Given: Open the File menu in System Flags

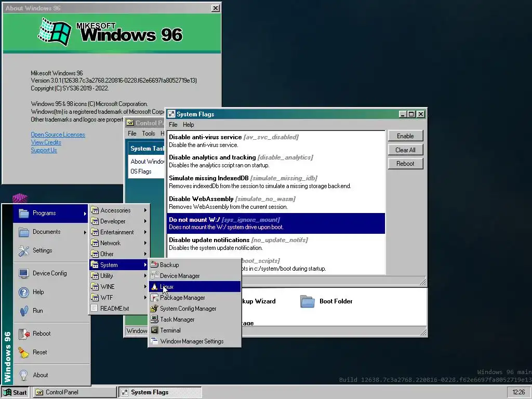Looking at the screenshot, I should click(x=173, y=125).
